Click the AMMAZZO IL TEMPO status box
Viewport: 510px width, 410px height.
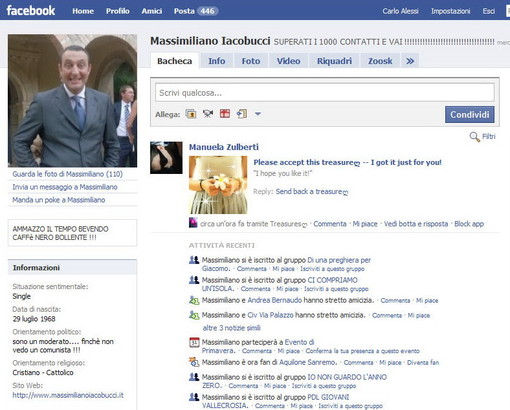coord(72,233)
